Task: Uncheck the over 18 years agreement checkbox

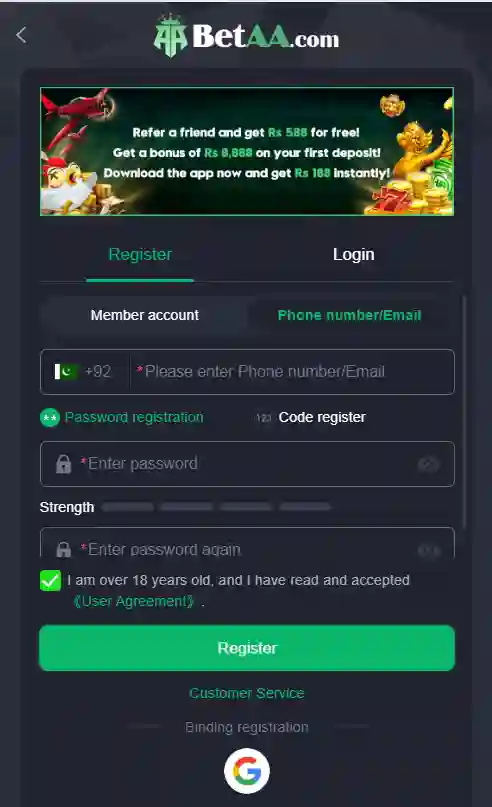Action: [x=50, y=581]
